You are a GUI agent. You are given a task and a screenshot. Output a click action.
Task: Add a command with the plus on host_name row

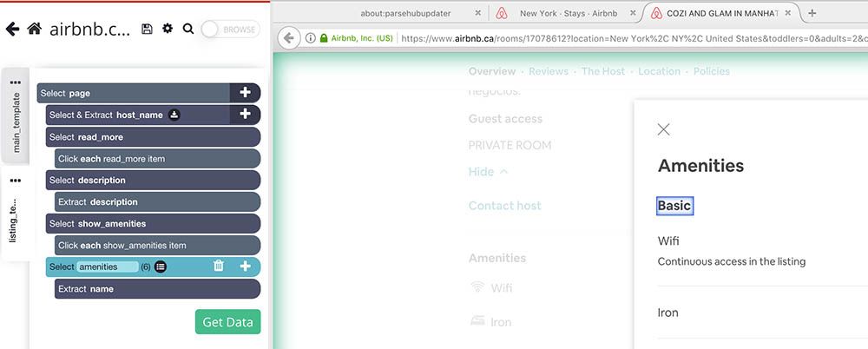245,114
